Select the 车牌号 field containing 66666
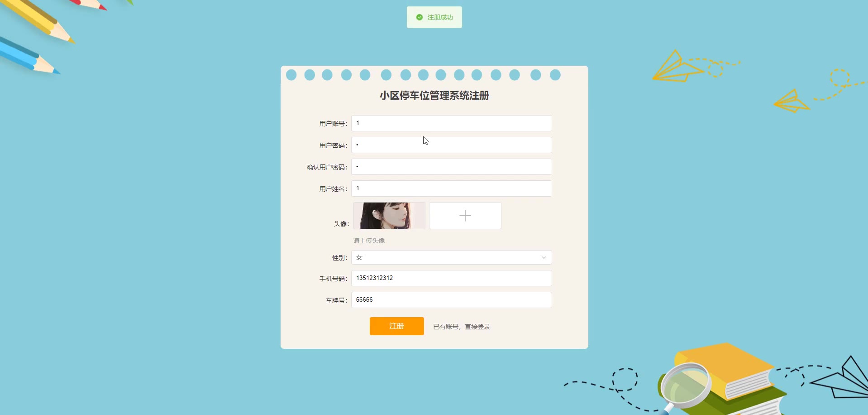The width and height of the screenshot is (868, 415). 452,300
